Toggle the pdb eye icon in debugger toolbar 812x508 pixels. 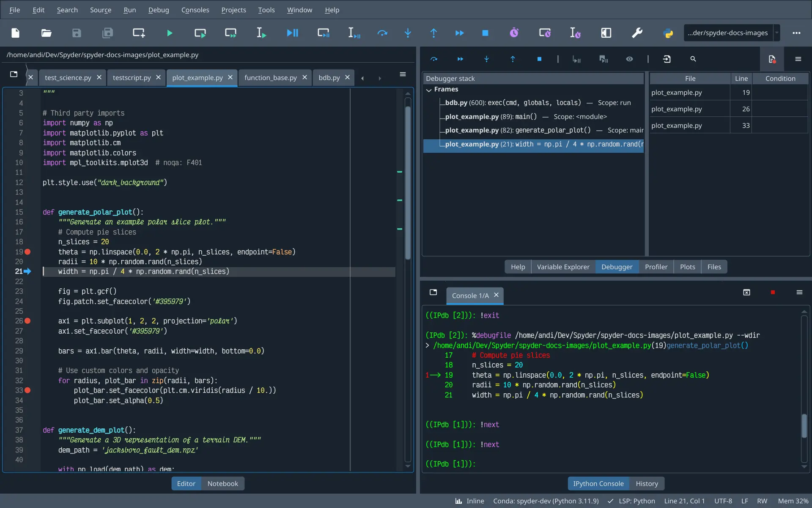pyautogui.click(x=629, y=59)
